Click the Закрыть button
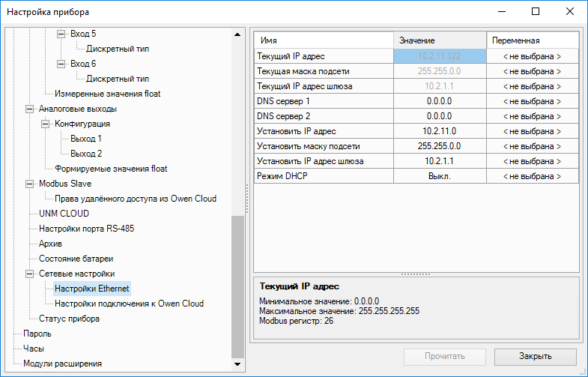This screenshot has height=377, width=588. [x=535, y=356]
